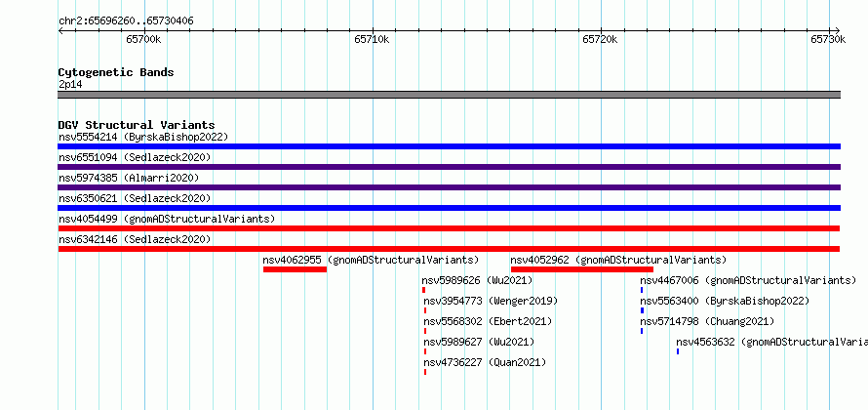
Task: Click small red marker under nsv3954773
Action: pos(425,310)
